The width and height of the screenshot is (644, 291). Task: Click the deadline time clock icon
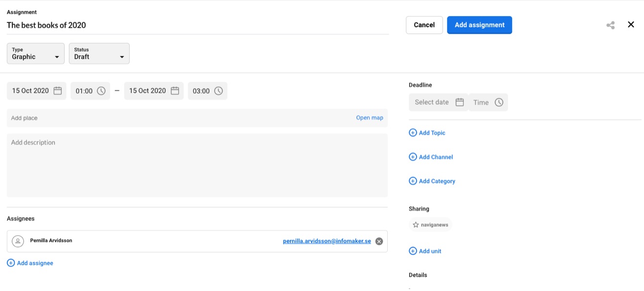[499, 102]
